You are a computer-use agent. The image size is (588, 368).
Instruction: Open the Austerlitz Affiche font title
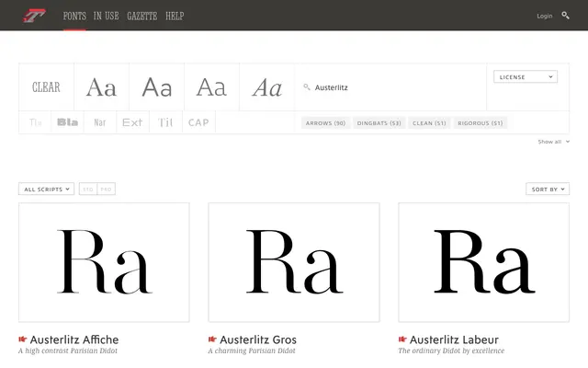click(74, 339)
